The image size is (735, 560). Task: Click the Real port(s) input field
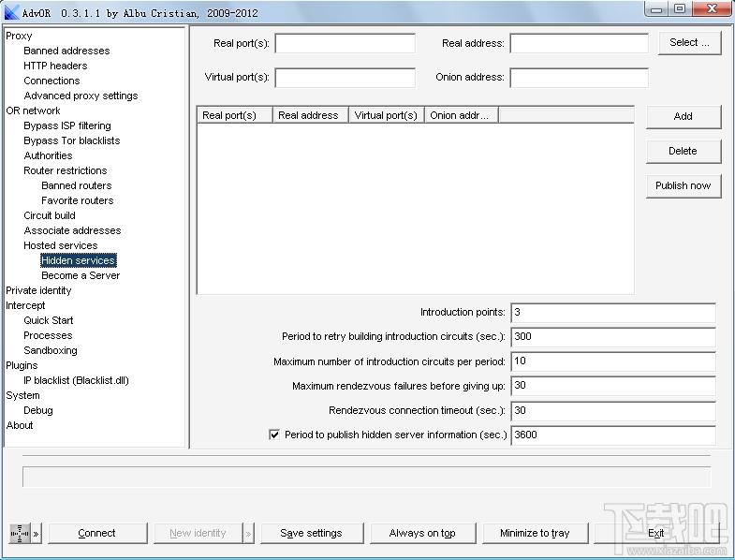pyautogui.click(x=345, y=43)
